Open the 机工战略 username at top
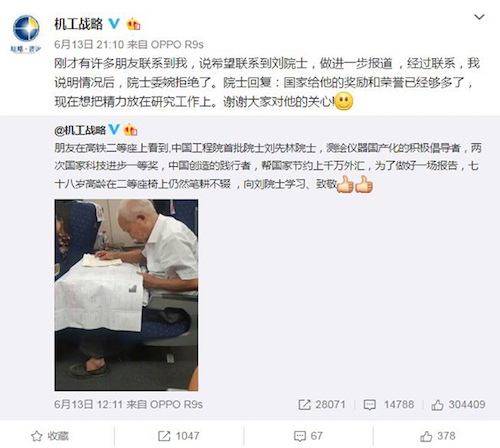Screen dimensions: 500x448 point(78,24)
